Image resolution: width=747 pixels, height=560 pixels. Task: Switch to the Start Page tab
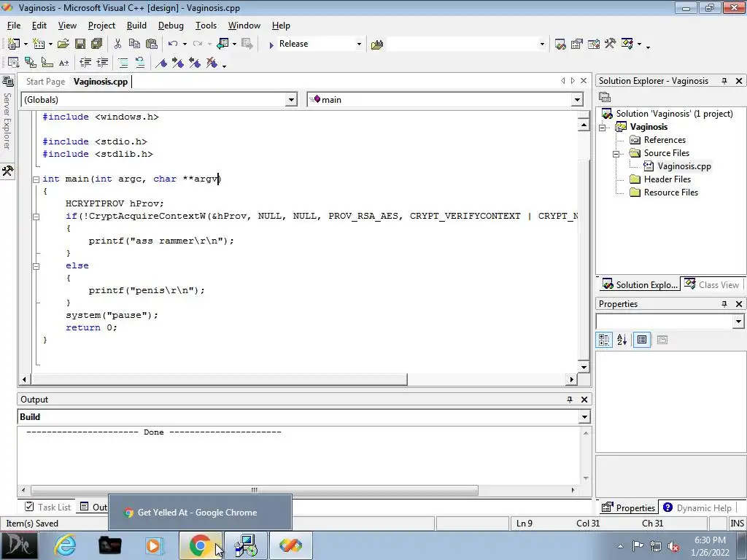tap(45, 82)
